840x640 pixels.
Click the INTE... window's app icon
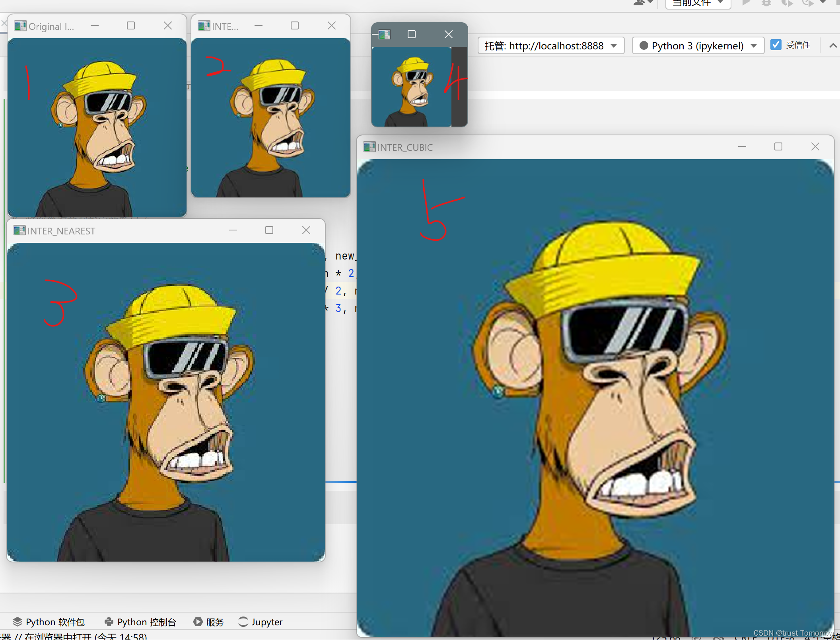204,26
